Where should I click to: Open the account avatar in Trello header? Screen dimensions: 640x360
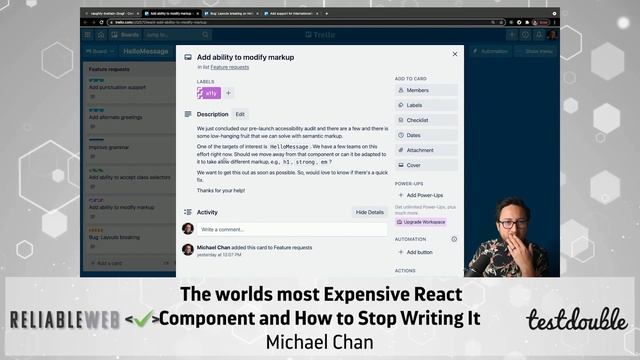(552, 35)
